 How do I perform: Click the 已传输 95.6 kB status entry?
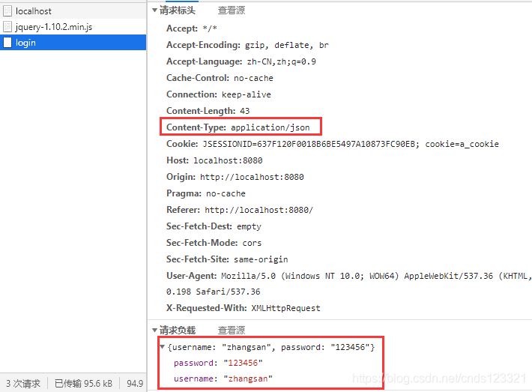tap(83, 383)
